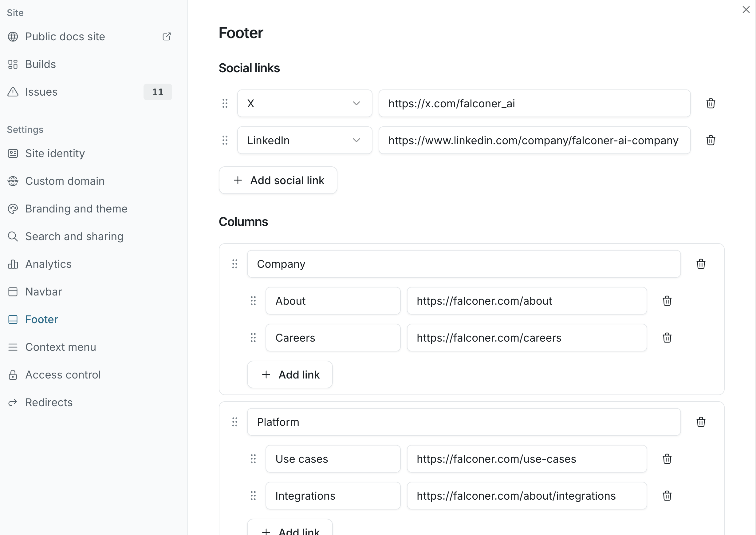Viewport: 756px width, 535px height.
Task: Delete the Platform column
Action: [x=701, y=422]
